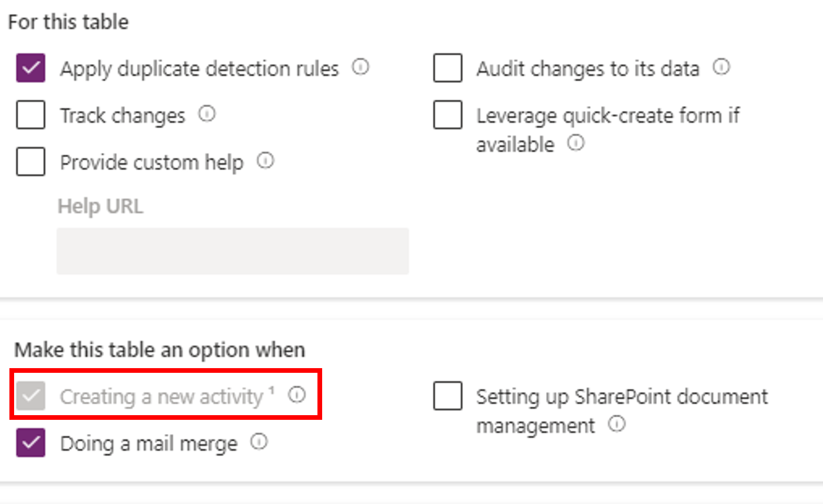This screenshot has width=823, height=504.
Task: Open info icon for Apply duplicate detection rules
Action: [x=361, y=67]
